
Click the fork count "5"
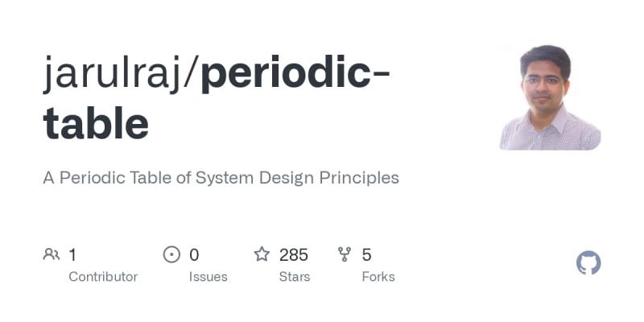tap(366, 255)
